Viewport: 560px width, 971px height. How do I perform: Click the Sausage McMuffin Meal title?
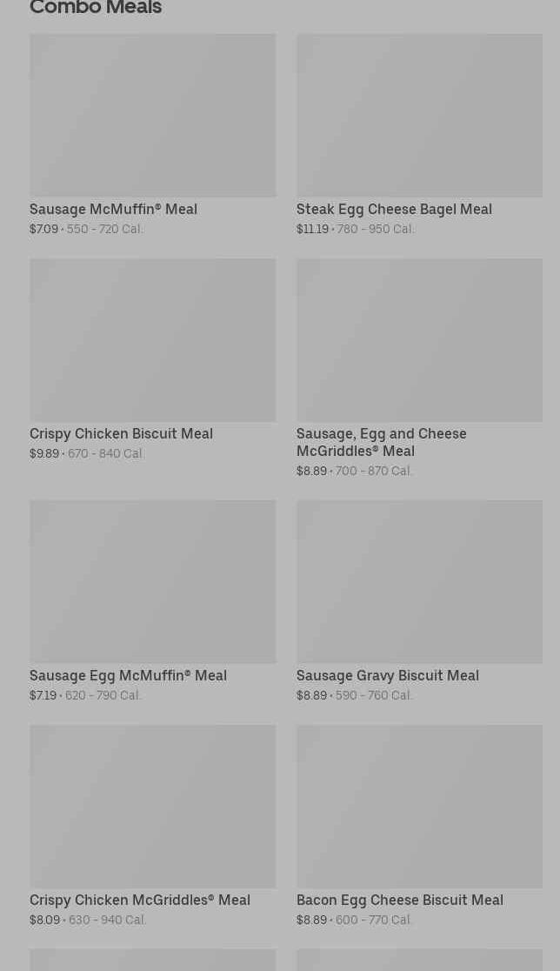[x=113, y=209]
